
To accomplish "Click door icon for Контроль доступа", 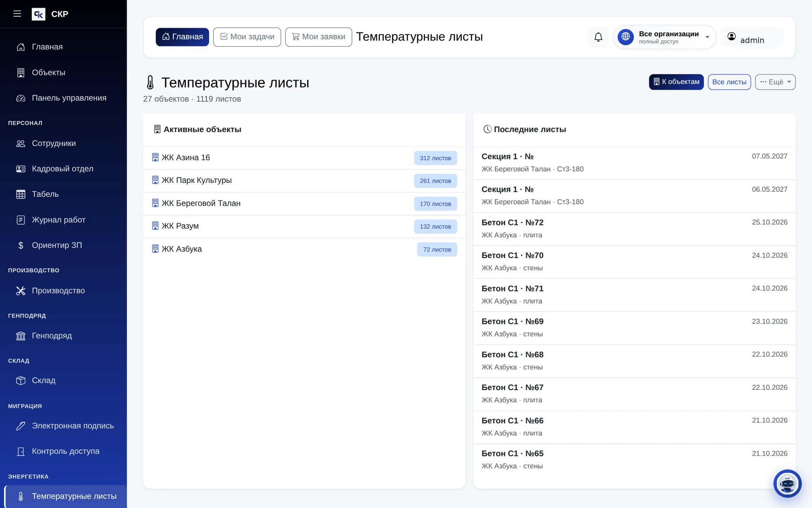I will click(x=21, y=452).
